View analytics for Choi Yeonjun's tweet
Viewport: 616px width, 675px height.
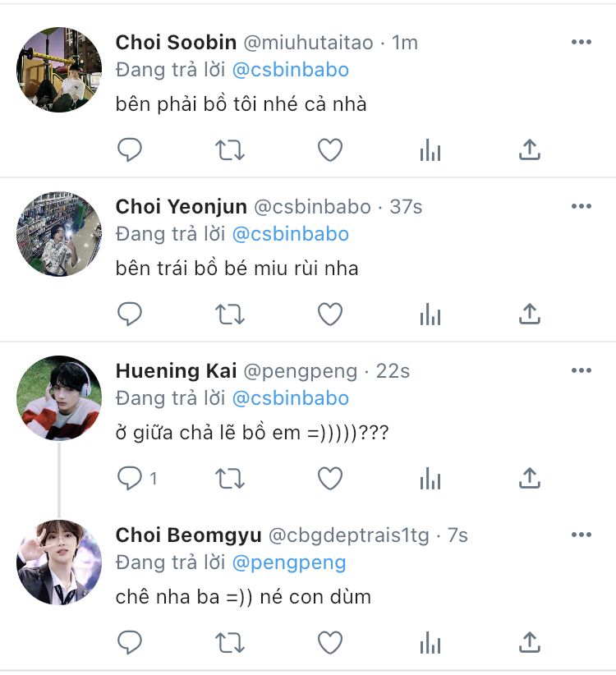click(x=430, y=314)
